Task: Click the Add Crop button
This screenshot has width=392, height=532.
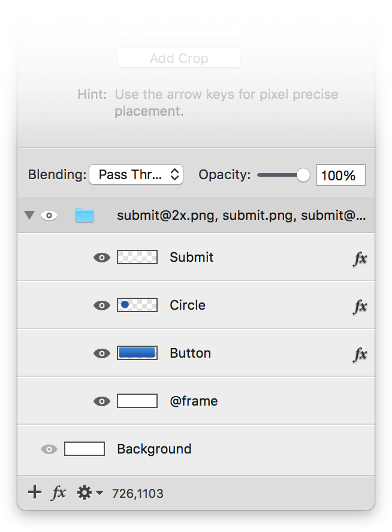Action: [x=179, y=58]
